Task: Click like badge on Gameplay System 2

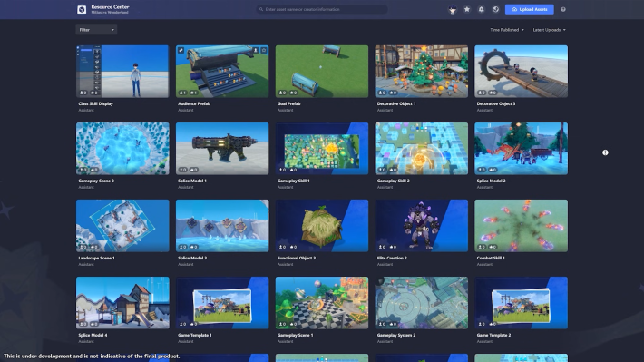Action: click(393, 324)
